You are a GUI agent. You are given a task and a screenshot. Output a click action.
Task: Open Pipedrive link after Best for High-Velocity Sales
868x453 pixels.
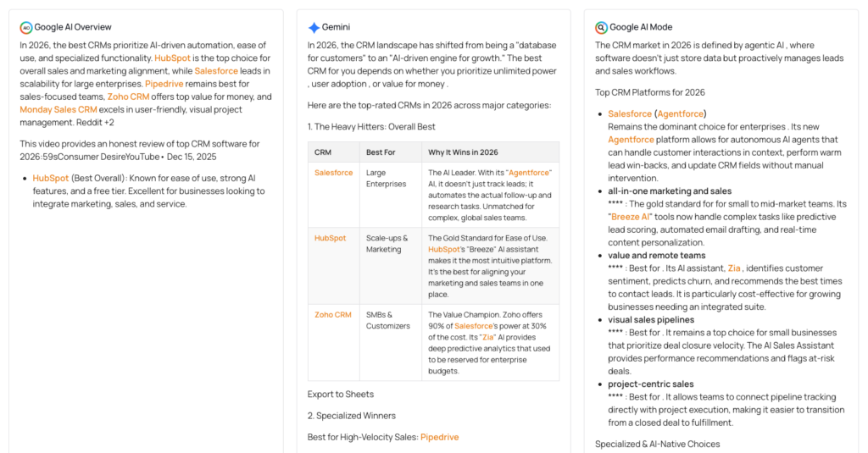[x=439, y=437]
